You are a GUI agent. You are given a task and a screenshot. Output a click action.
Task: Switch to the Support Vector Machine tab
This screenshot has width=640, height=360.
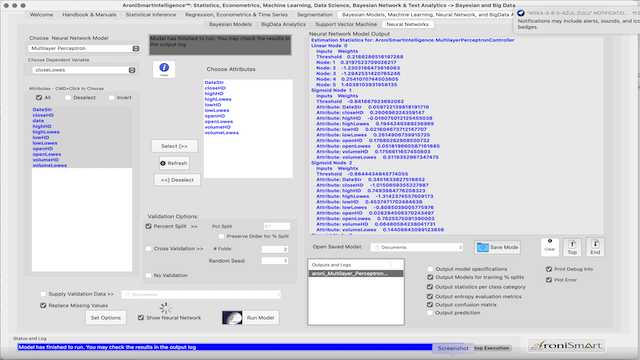[x=346, y=24]
